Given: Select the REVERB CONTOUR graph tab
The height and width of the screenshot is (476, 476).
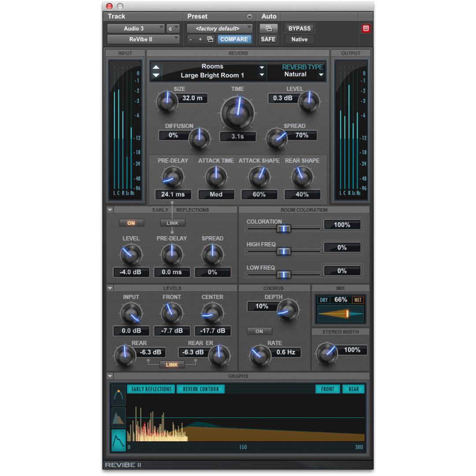Looking at the screenshot, I should pyautogui.click(x=201, y=389).
